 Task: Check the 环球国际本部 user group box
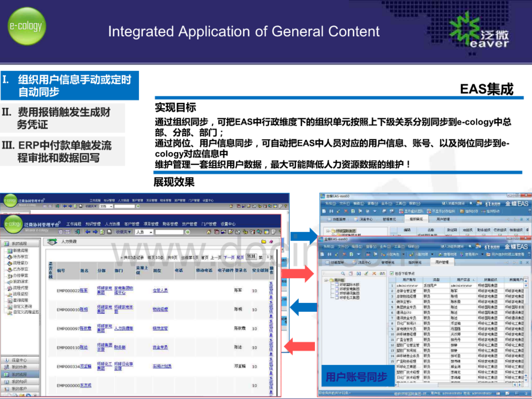point(337,285)
